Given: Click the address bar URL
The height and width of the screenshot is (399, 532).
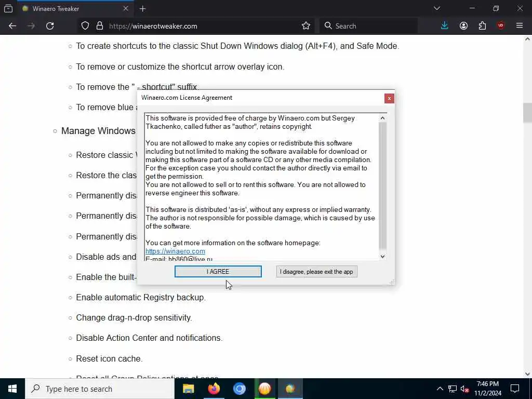Looking at the screenshot, I should point(153,26).
